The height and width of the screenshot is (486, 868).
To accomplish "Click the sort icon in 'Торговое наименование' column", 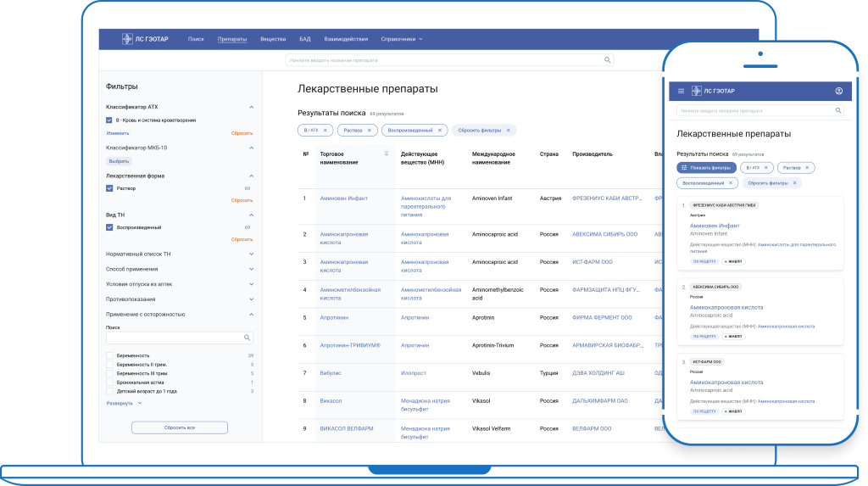I will 387,154.
